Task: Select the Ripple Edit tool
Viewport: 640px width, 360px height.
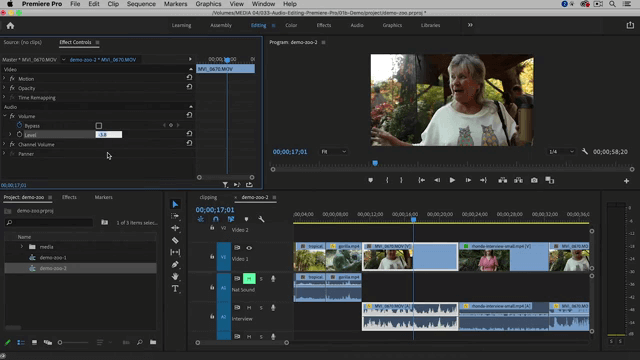Action: point(175,228)
